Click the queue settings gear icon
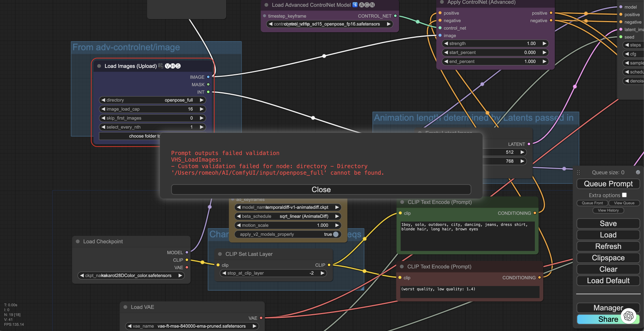The width and height of the screenshot is (644, 331). click(638, 172)
